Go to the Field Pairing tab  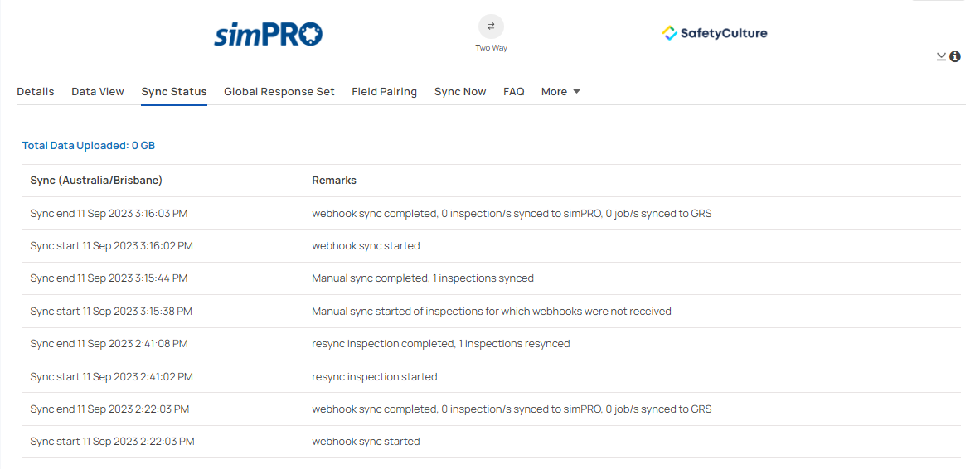[385, 92]
